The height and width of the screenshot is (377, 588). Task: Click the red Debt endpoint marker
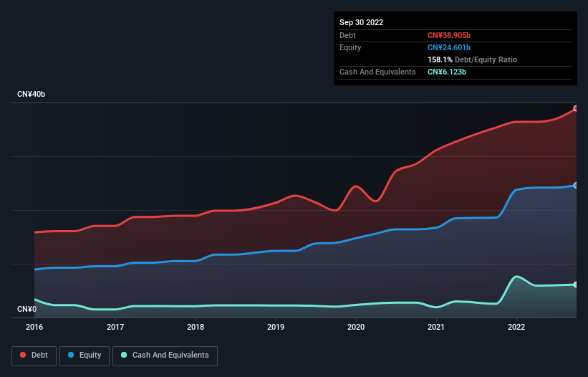pos(576,108)
